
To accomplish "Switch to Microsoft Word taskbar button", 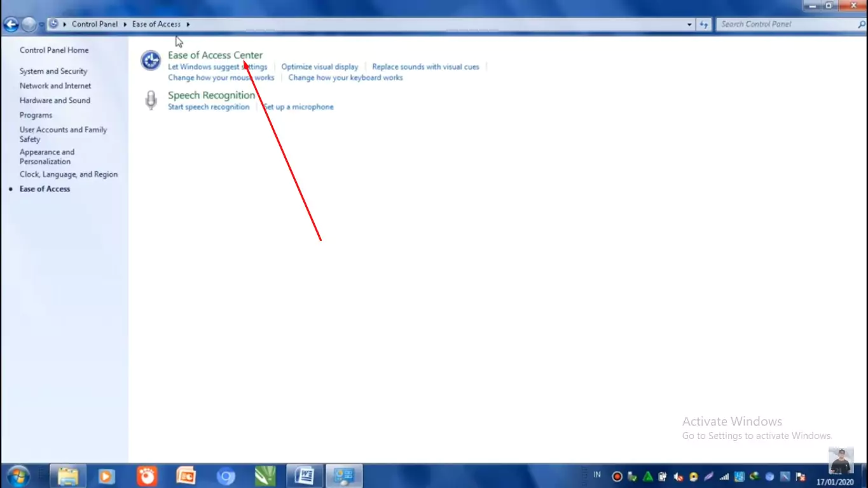I will pyautogui.click(x=305, y=476).
